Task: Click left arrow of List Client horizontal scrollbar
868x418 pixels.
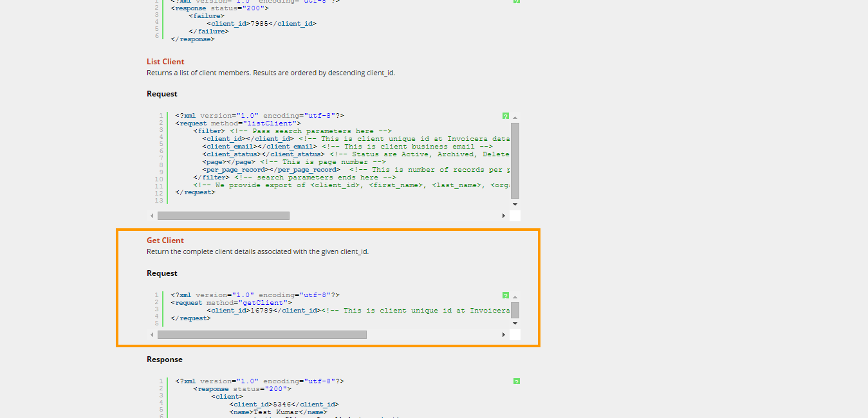Action: [x=152, y=215]
